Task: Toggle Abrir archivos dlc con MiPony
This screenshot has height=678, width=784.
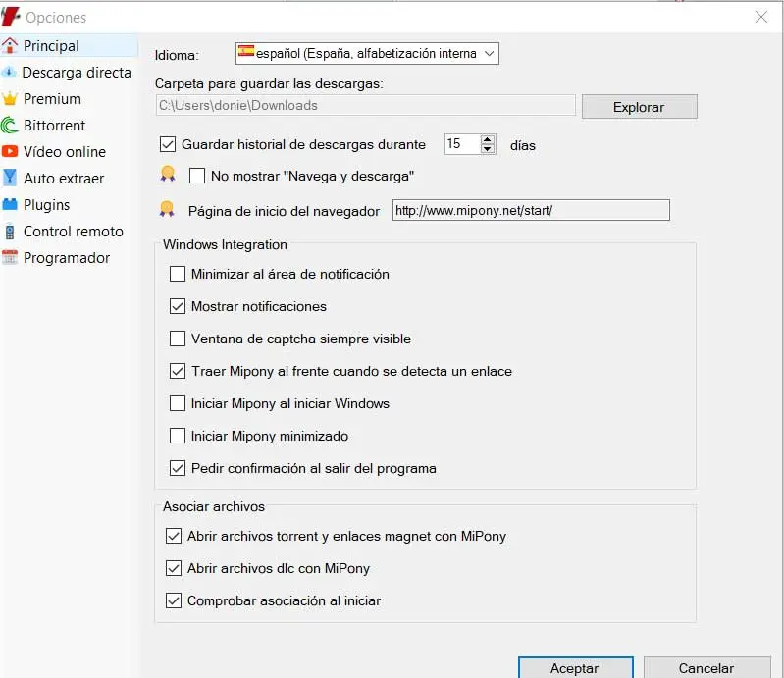Action: pyautogui.click(x=174, y=568)
